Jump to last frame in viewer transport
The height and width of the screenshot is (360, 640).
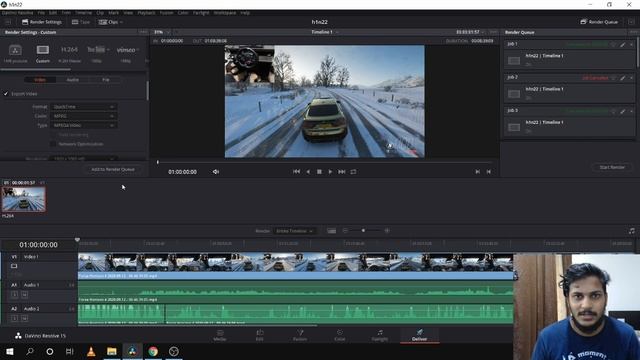(342, 172)
